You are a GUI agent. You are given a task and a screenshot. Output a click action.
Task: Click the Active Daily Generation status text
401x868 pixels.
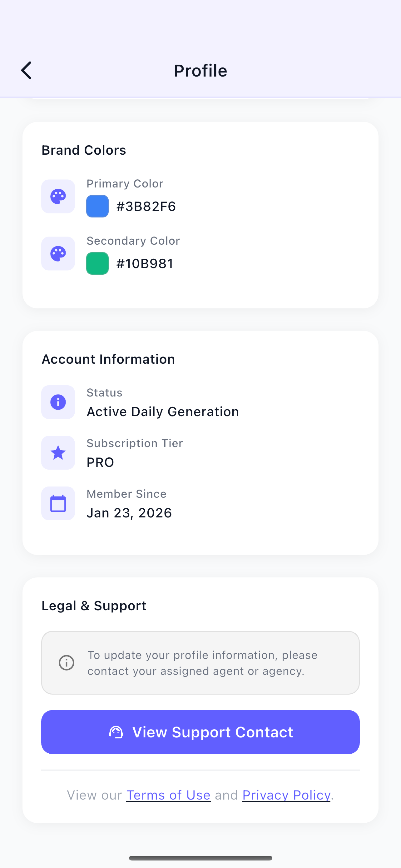point(163,412)
